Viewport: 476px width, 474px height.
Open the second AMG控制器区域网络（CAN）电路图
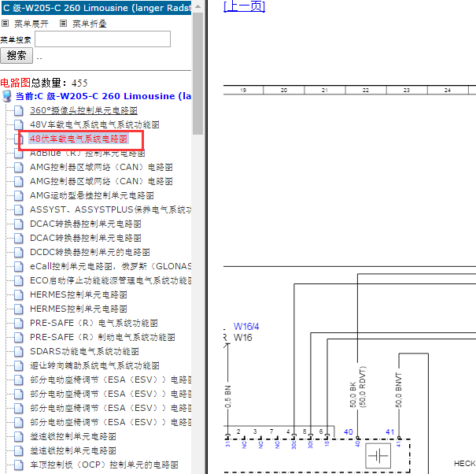[x=101, y=181]
